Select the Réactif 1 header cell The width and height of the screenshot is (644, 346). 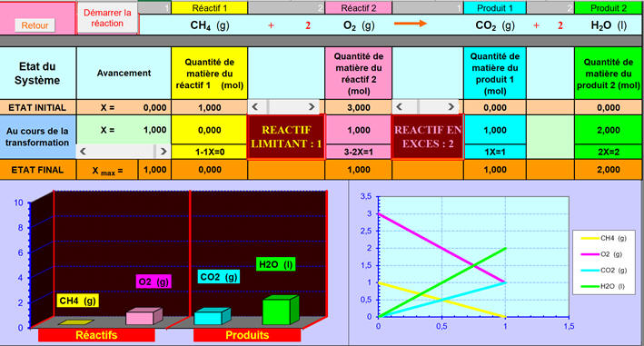pos(210,8)
